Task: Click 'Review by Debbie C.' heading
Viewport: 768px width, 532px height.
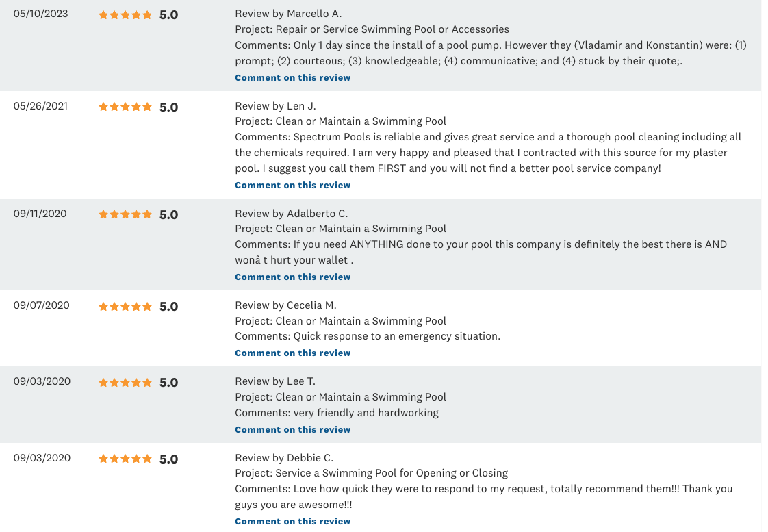Action: pyautogui.click(x=284, y=458)
